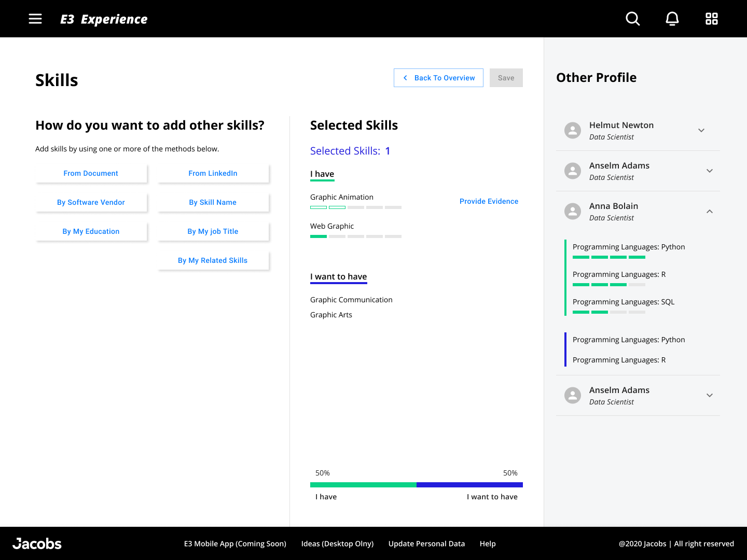Expand the last Anselm Adams profile
This screenshot has height=560, width=747.
(x=710, y=396)
